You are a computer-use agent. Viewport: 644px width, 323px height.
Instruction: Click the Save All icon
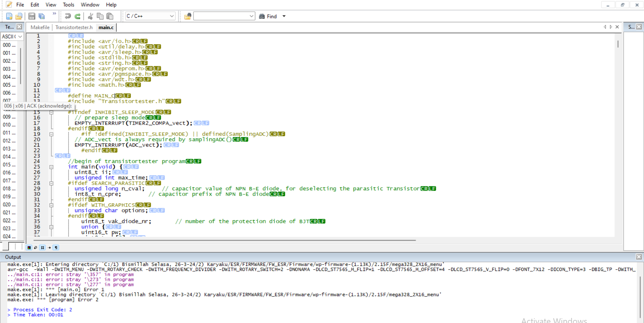pyautogui.click(x=42, y=16)
